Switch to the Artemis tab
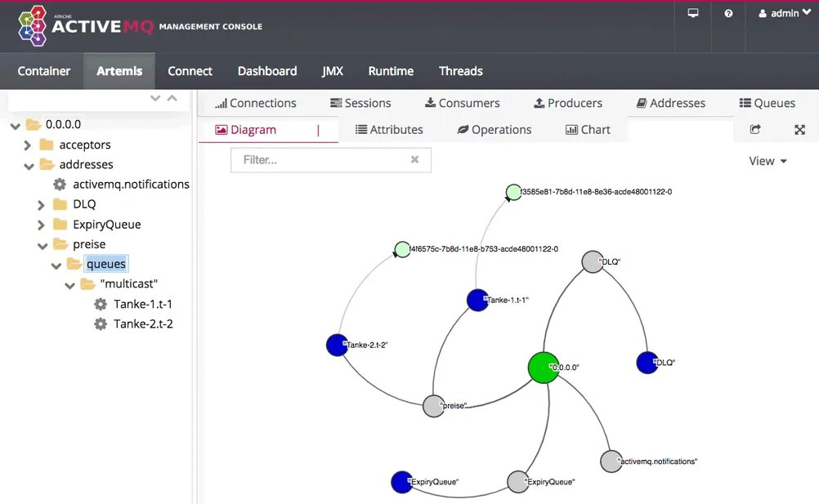Image resolution: width=819 pixels, height=504 pixels. point(119,71)
